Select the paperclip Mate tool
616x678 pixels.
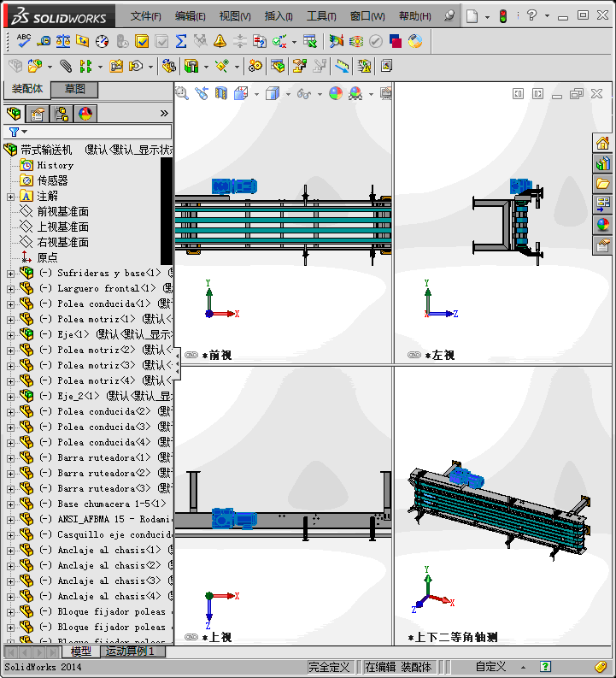tap(66, 66)
